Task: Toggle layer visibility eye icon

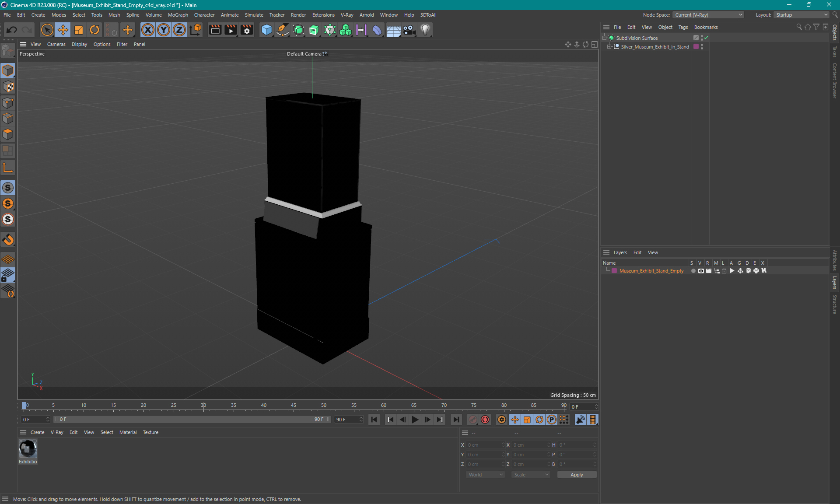Action: [x=701, y=271]
